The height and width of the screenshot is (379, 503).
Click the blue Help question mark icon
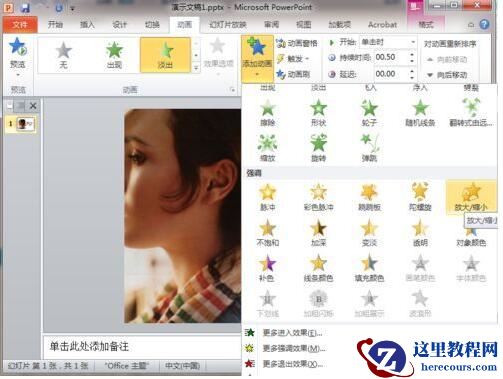tap(484, 24)
